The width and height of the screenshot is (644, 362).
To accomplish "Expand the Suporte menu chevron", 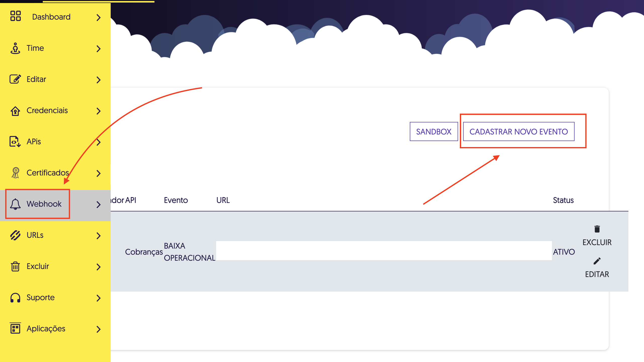I will tap(99, 298).
